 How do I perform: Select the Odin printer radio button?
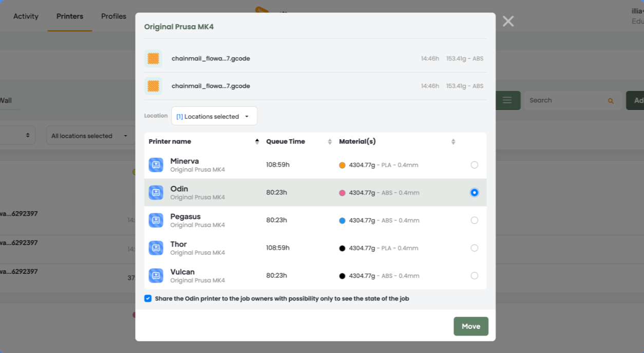pos(474,193)
